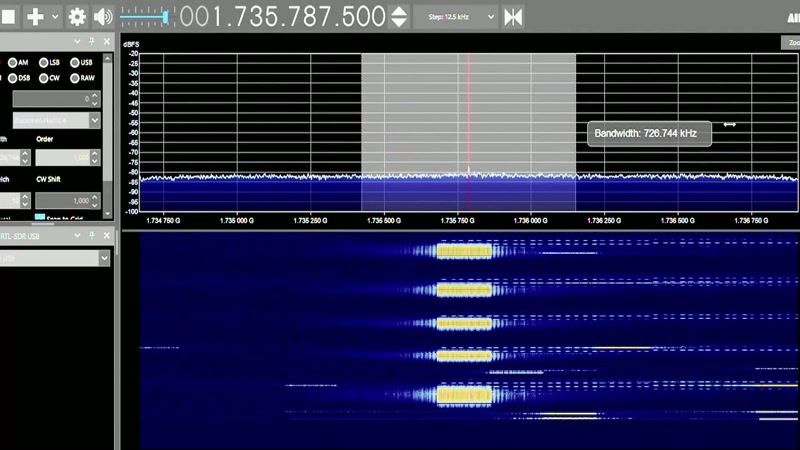
Task: Click the 1.736 250 G frequency axis label
Action: 604,221
